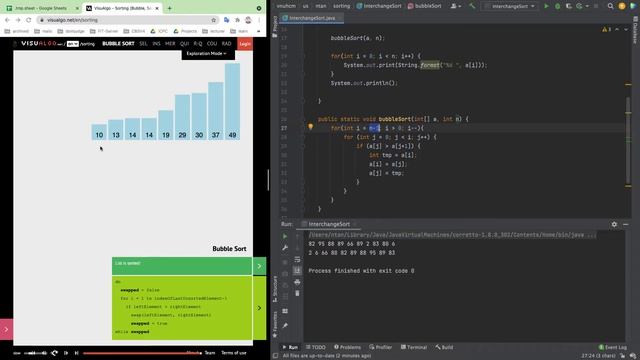The image size is (640, 360).
Task: Click the bar labeled 49 in chart
Action: click(232, 102)
